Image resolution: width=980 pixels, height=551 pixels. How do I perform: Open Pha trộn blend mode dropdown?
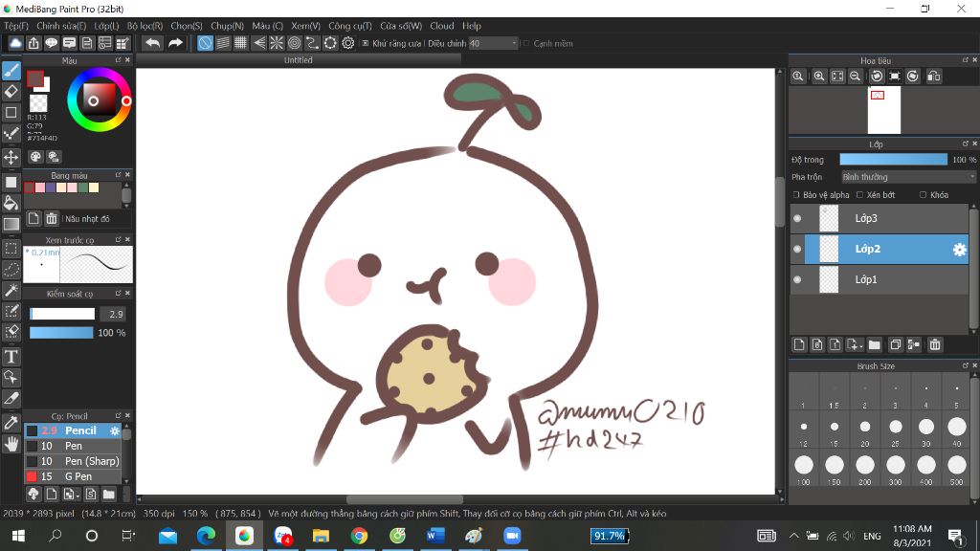pyautogui.click(x=908, y=177)
